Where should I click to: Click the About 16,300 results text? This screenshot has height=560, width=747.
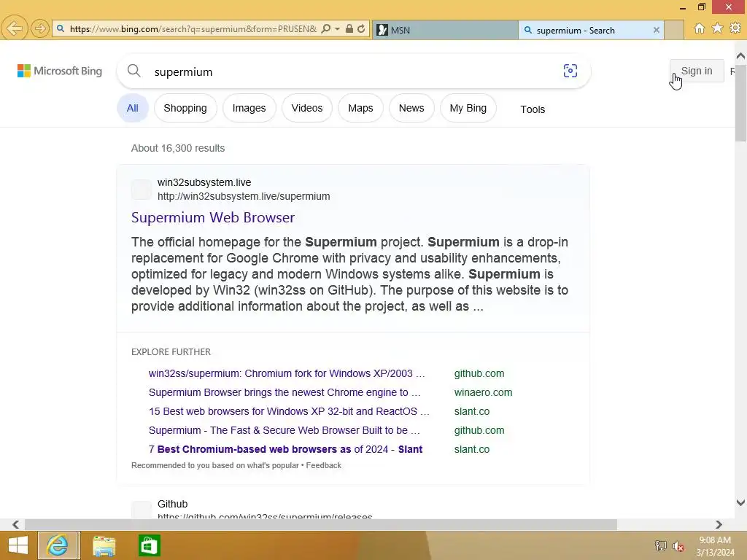coord(178,148)
